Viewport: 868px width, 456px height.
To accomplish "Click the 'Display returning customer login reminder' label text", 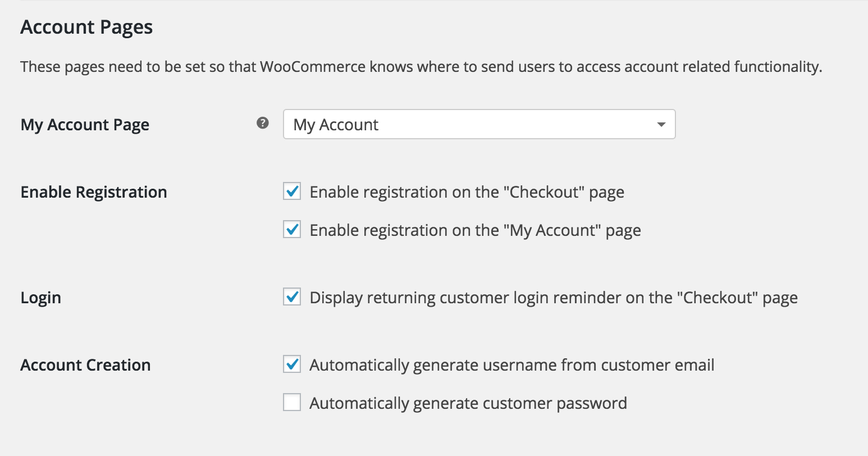I will point(553,298).
